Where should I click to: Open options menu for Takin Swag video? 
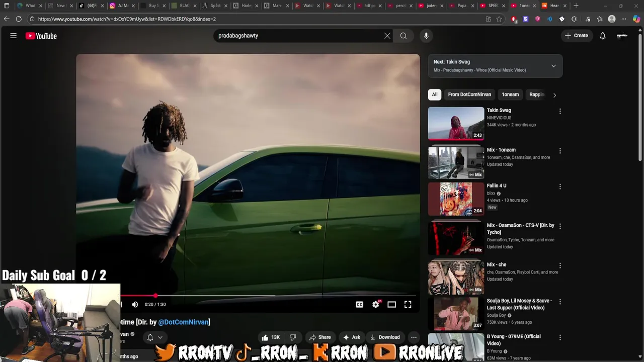click(560, 111)
